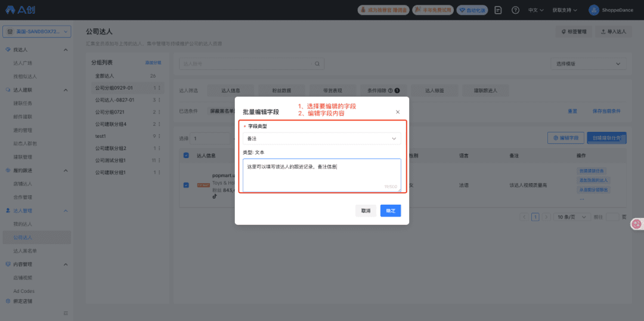Open the more menu for 公司分组0929-01
The width and height of the screenshot is (644, 321).
tap(159, 88)
